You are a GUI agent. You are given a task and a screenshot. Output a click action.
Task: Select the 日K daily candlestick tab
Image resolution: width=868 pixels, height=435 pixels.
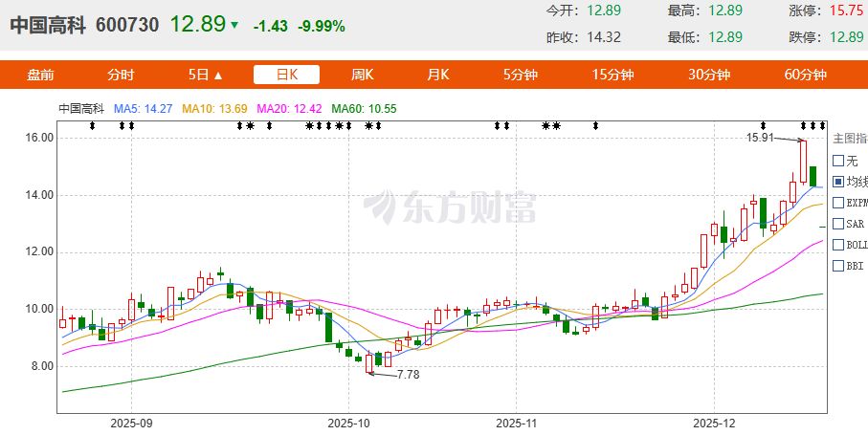(x=286, y=75)
